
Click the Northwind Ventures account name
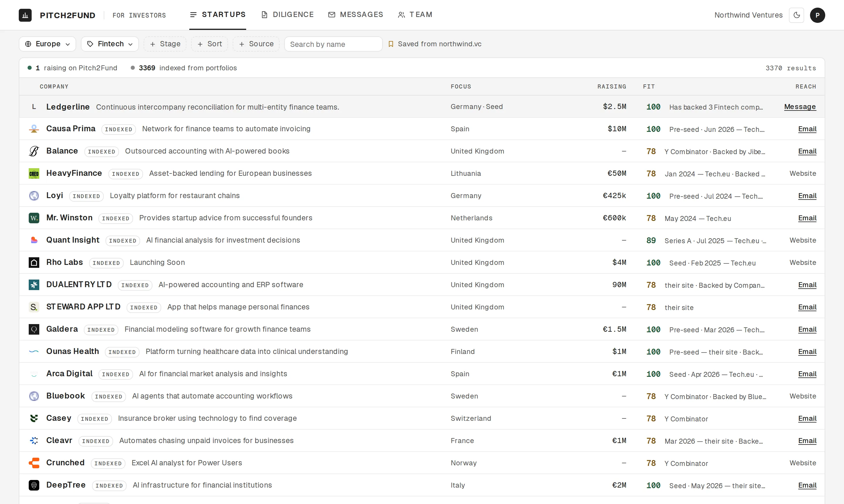coord(748,15)
